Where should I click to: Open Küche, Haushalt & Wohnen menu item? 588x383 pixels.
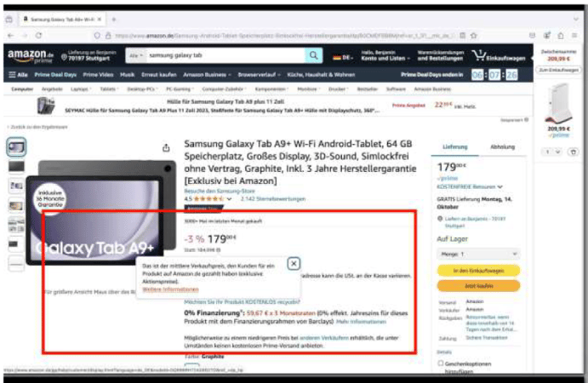tap(321, 75)
